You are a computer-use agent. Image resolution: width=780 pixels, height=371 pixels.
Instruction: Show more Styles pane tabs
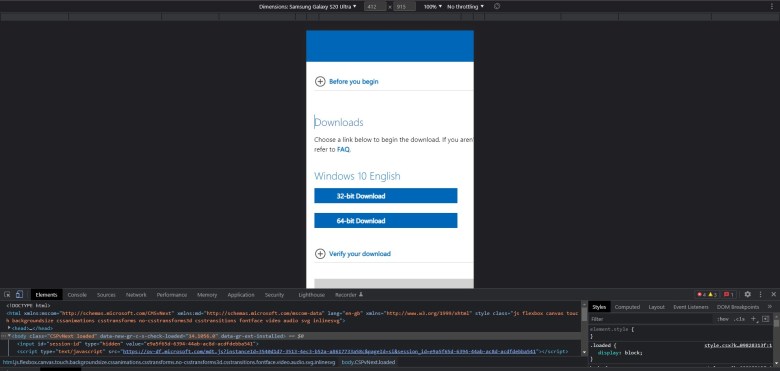(x=770, y=307)
